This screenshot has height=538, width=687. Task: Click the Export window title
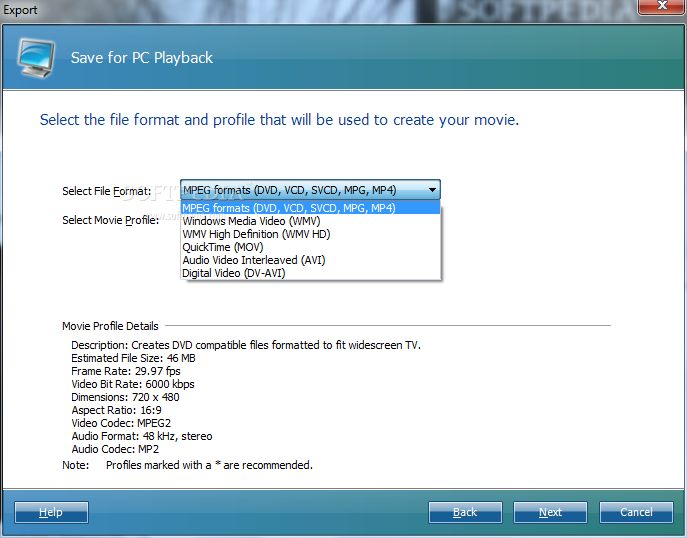(20, 10)
